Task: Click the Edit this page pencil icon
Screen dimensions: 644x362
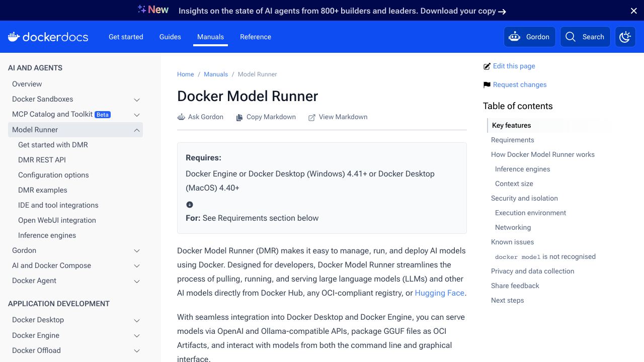Action: click(487, 66)
